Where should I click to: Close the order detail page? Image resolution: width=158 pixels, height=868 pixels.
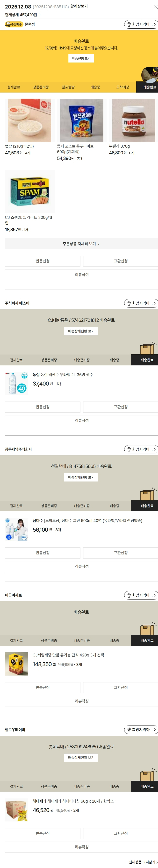coord(155,7)
